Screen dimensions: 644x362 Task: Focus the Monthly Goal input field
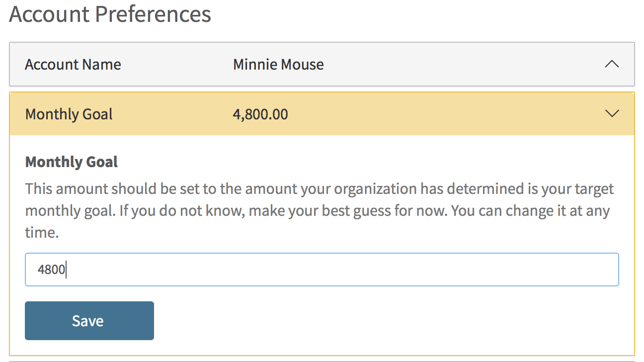[x=322, y=270]
